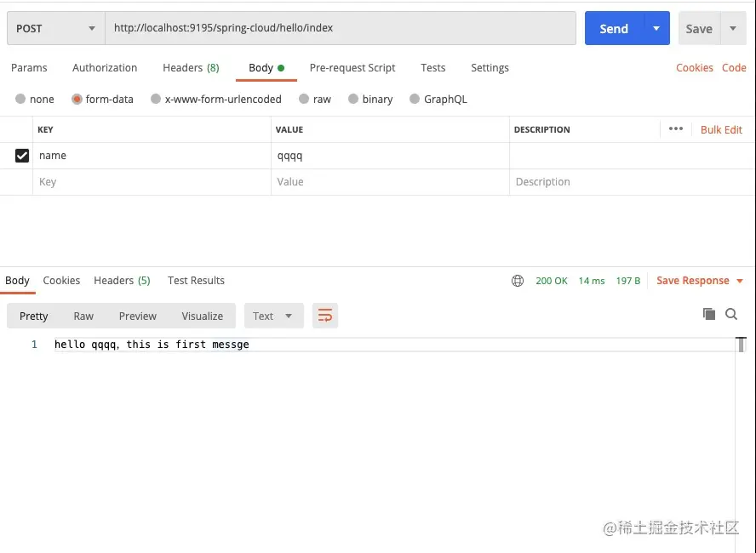Open the Code link
This screenshot has height=553, width=756.
(734, 68)
